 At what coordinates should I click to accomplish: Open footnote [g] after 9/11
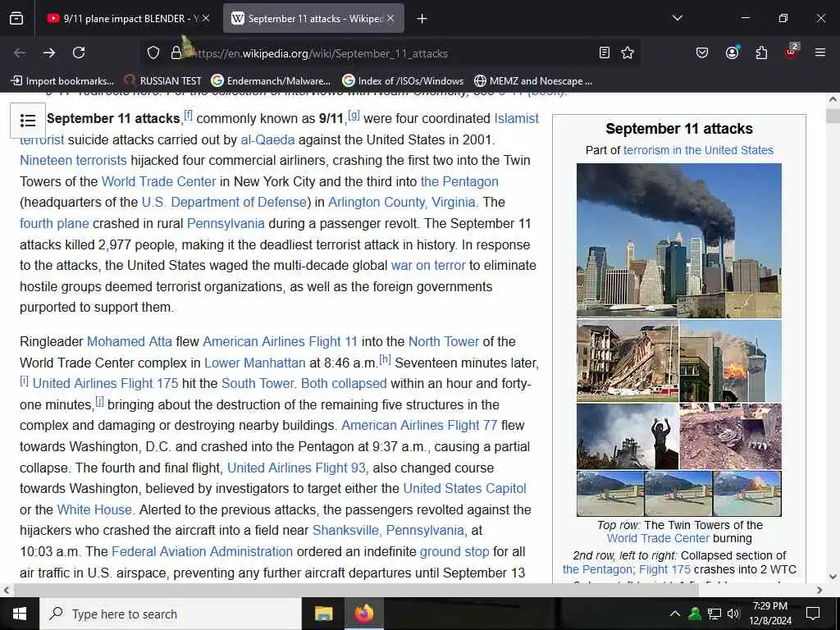(x=354, y=115)
